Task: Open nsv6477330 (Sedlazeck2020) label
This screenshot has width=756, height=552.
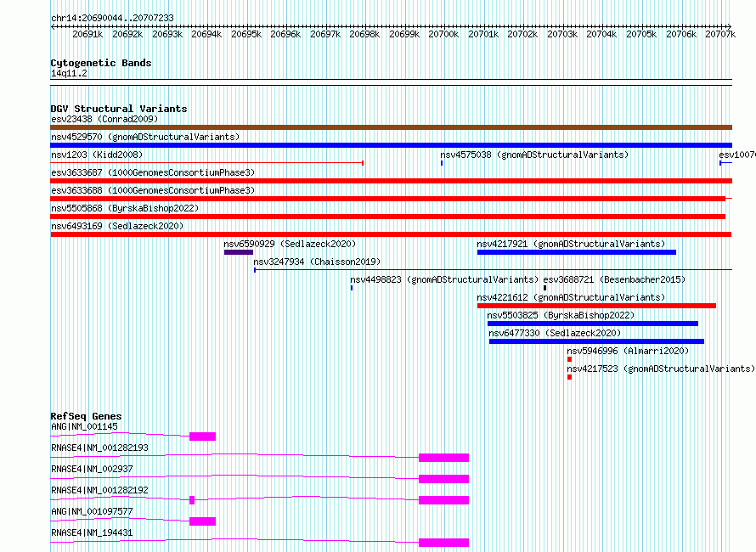Action: coord(555,333)
